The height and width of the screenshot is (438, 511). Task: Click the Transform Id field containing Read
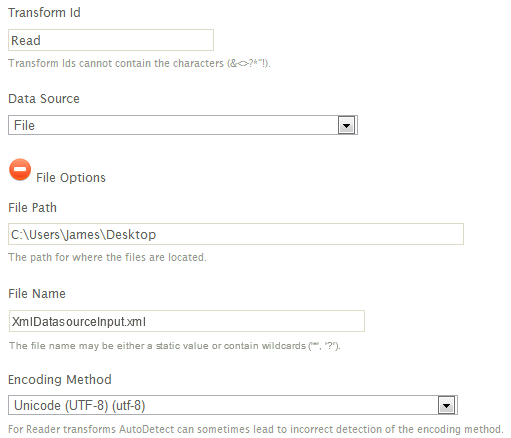[111, 40]
